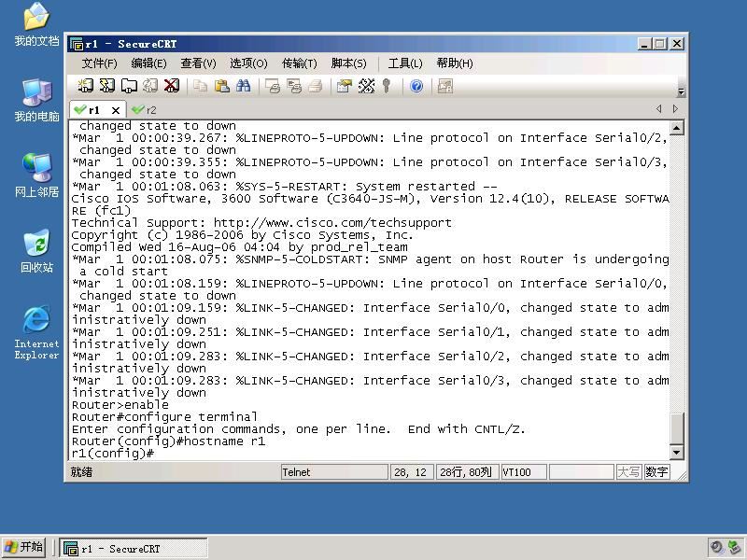747x560 pixels.
Task: Click the Telnet status bar entry
Action: [334, 472]
